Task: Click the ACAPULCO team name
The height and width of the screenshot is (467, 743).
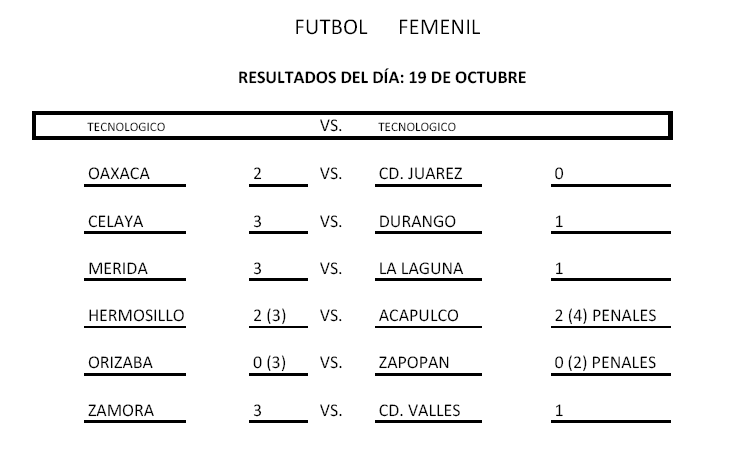Action: (x=419, y=316)
